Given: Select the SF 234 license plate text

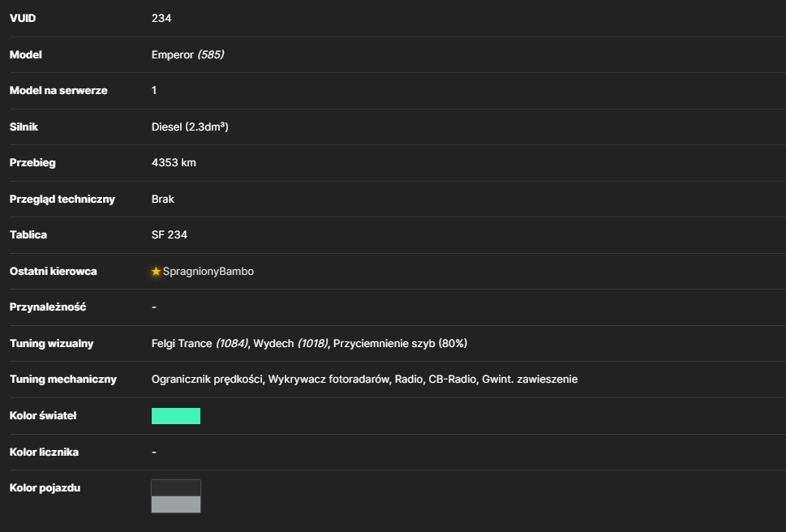Looking at the screenshot, I should [x=170, y=234].
